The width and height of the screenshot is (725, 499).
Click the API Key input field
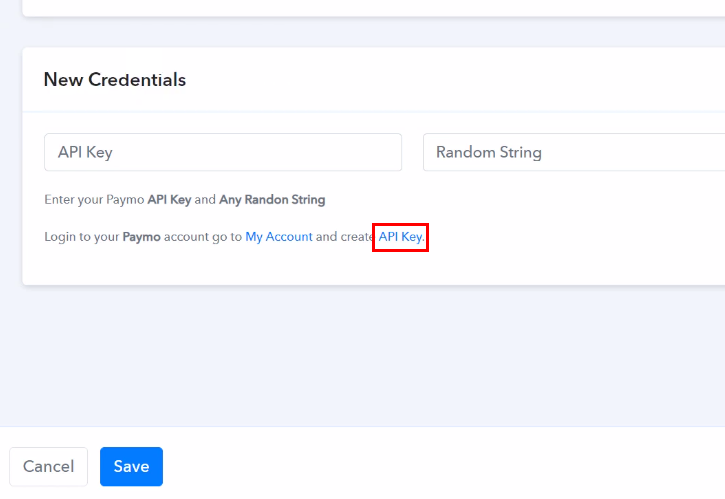pos(222,152)
